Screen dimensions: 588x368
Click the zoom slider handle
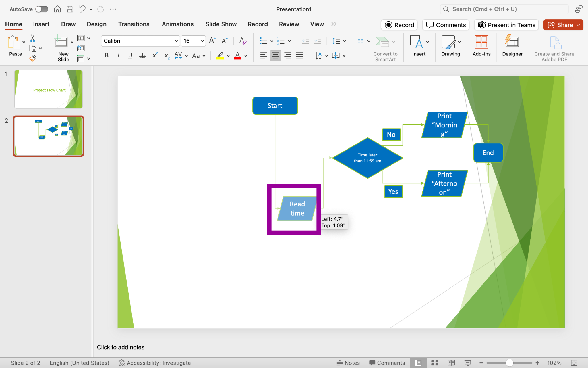510,363
